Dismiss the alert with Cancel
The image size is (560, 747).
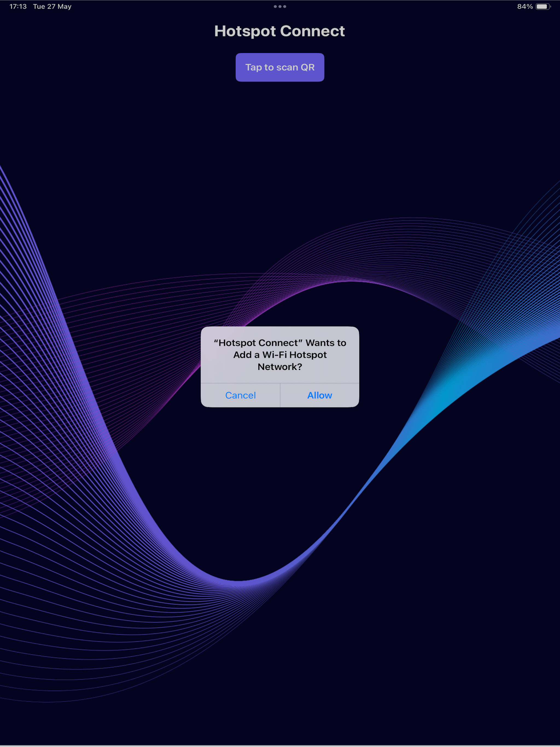coord(240,395)
